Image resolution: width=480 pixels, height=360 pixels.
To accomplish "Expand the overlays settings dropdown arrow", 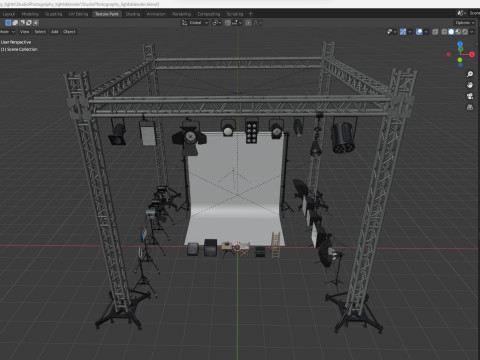I will click(426, 32).
